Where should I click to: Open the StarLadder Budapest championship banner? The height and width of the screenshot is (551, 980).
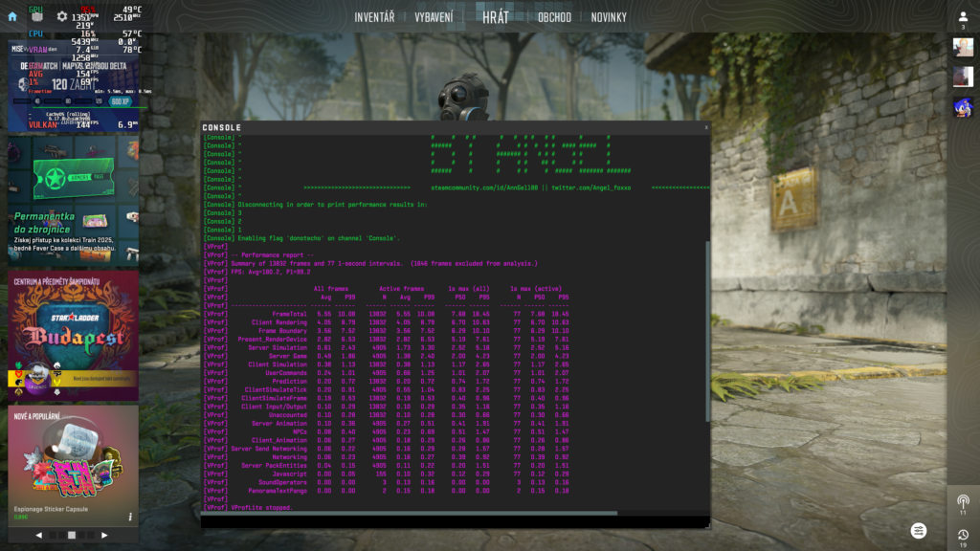click(74, 336)
